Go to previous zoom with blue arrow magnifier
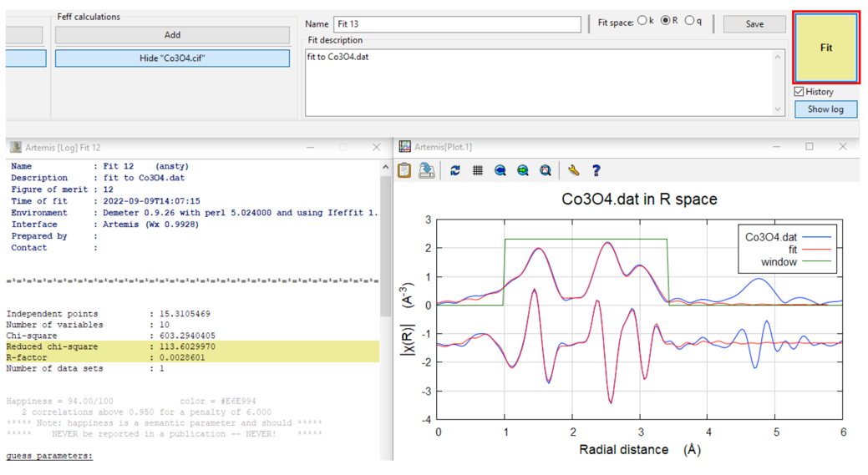Viewport: 868px width, 475px height. tap(500, 170)
